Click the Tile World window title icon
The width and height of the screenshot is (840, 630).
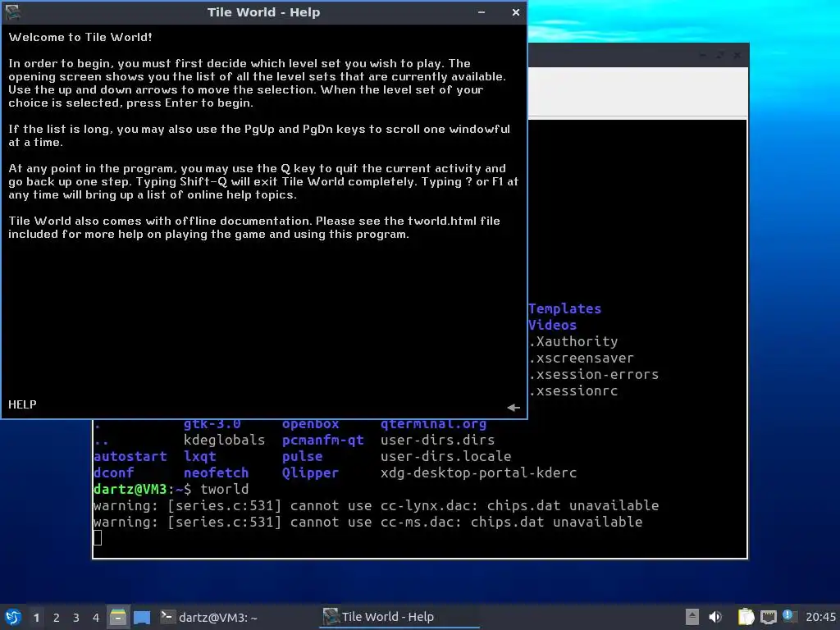[x=13, y=11]
